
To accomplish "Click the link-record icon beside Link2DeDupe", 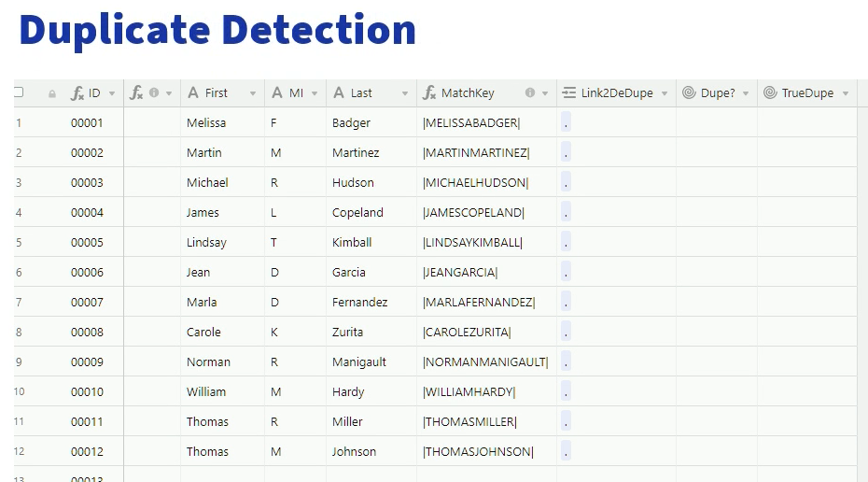I will click(568, 92).
